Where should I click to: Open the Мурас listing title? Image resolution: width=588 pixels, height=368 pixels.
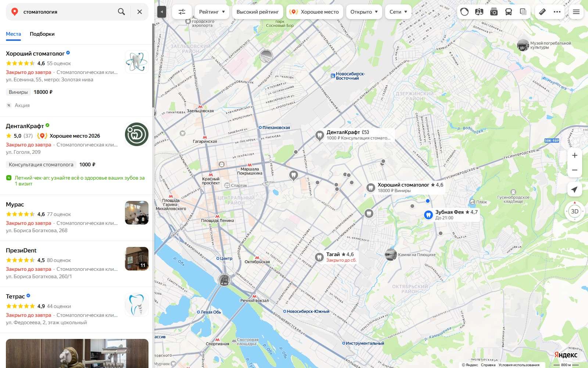pos(15,204)
